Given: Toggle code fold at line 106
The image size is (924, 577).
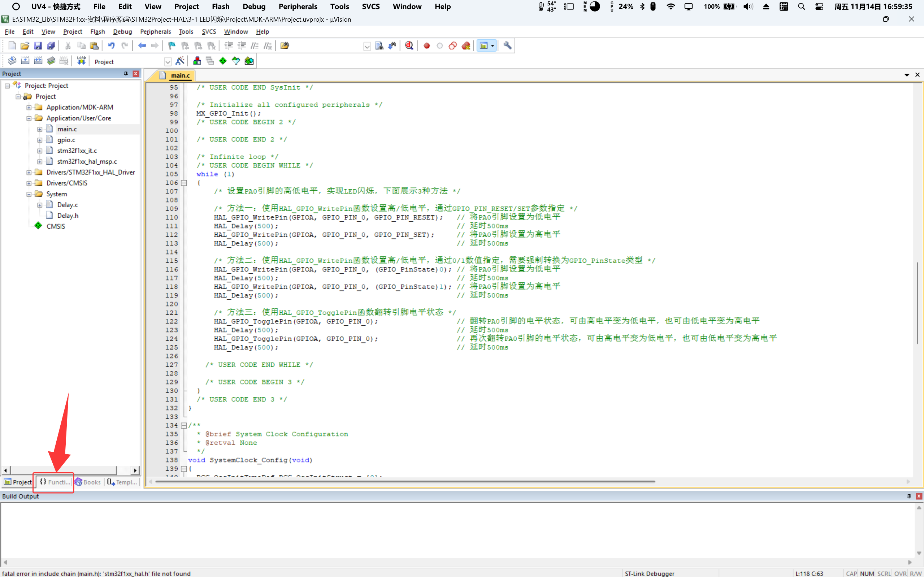Looking at the screenshot, I should tap(184, 183).
